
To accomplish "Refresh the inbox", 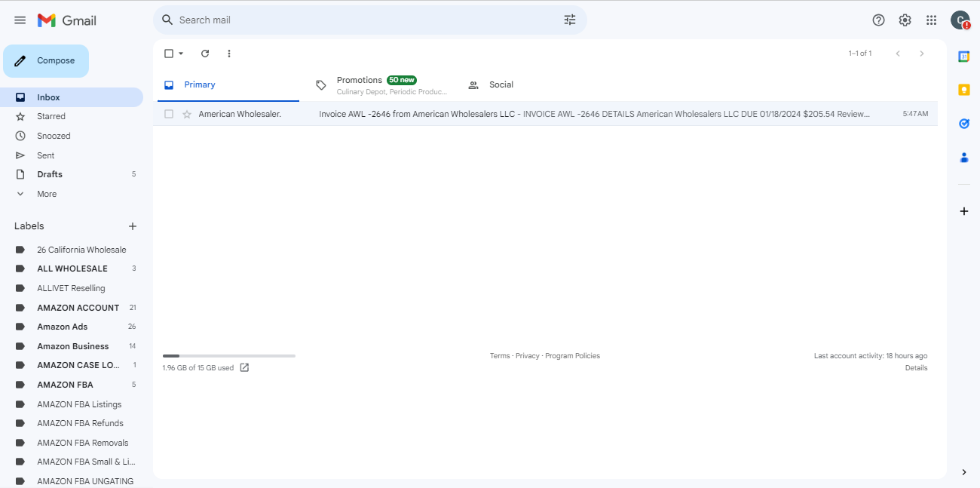I will click(205, 54).
